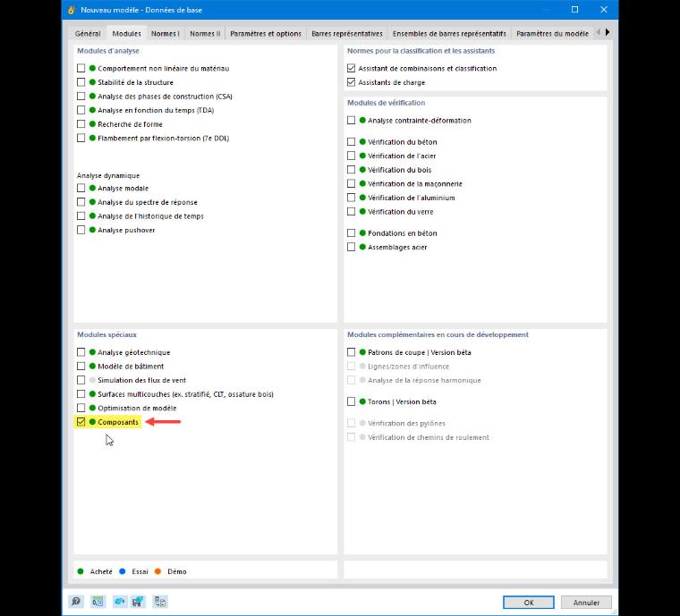680x616 pixels.
Task: Tick Simulation des flux de vent
Action: (x=81, y=380)
